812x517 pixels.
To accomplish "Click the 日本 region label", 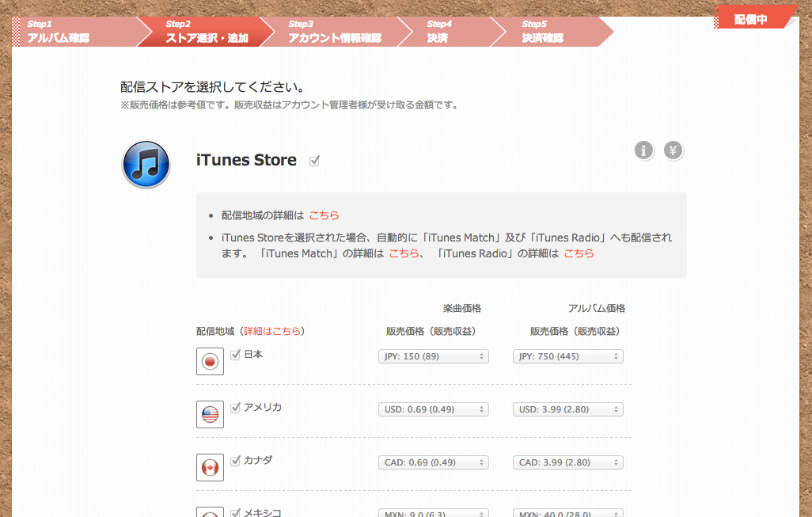I will coord(253,355).
